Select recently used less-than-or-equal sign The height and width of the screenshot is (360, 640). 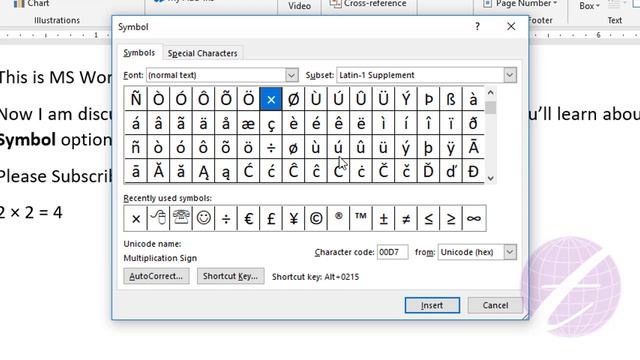428,218
